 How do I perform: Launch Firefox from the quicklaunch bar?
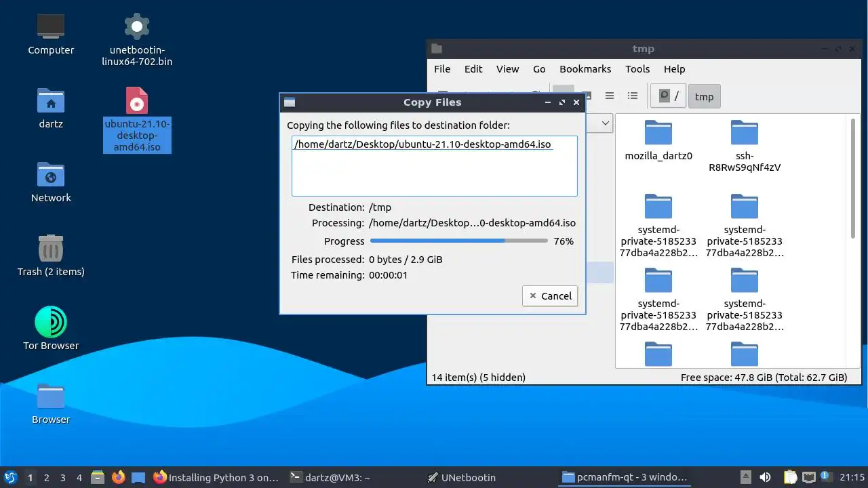pyautogui.click(x=118, y=477)
